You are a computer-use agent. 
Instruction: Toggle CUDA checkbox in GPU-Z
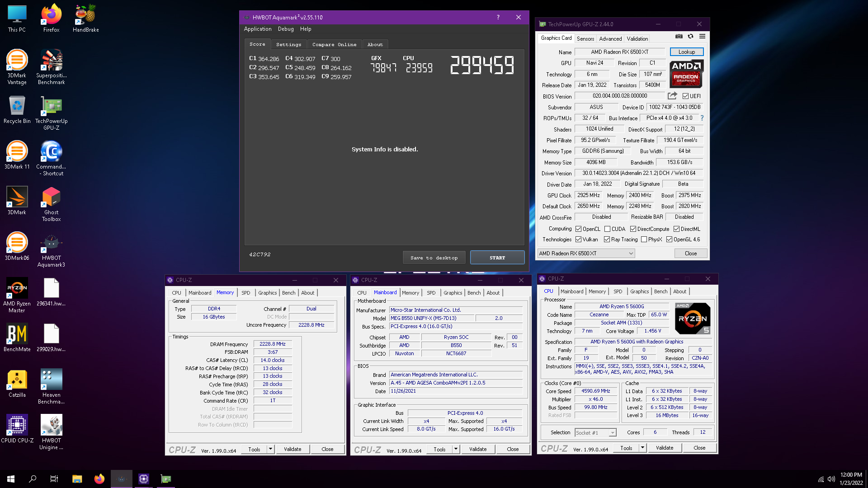607,229
